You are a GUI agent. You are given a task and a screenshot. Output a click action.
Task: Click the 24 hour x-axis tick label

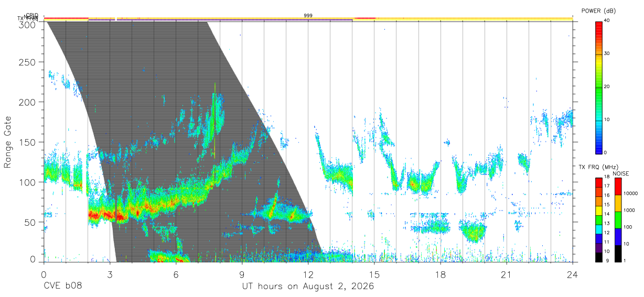point(572,274)
